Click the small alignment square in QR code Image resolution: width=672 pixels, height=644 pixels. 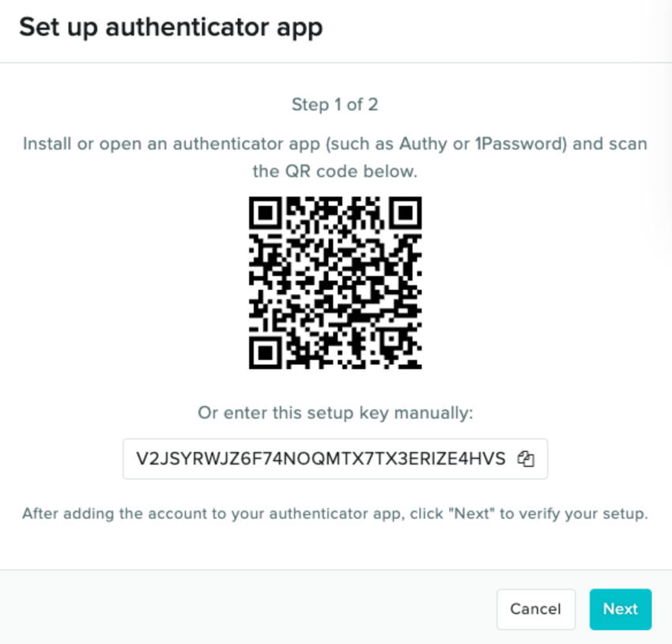point(391,338)
